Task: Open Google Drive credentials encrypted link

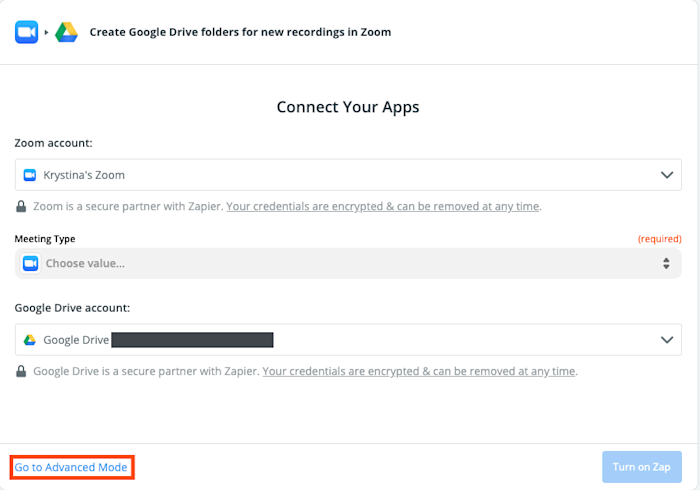Action: 419,371
